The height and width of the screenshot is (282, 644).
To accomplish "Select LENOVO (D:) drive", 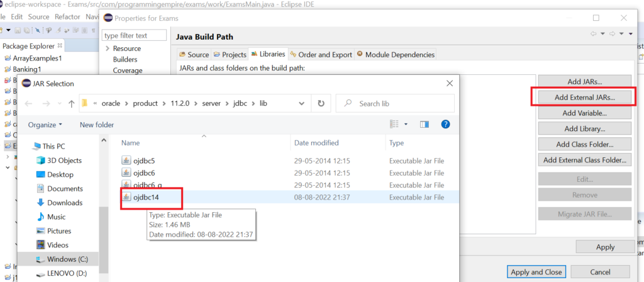I will pos(67,273).
